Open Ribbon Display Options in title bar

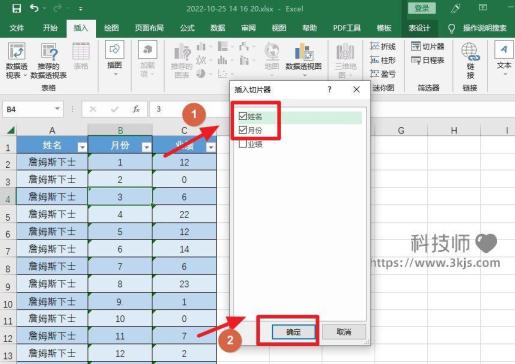483,8
